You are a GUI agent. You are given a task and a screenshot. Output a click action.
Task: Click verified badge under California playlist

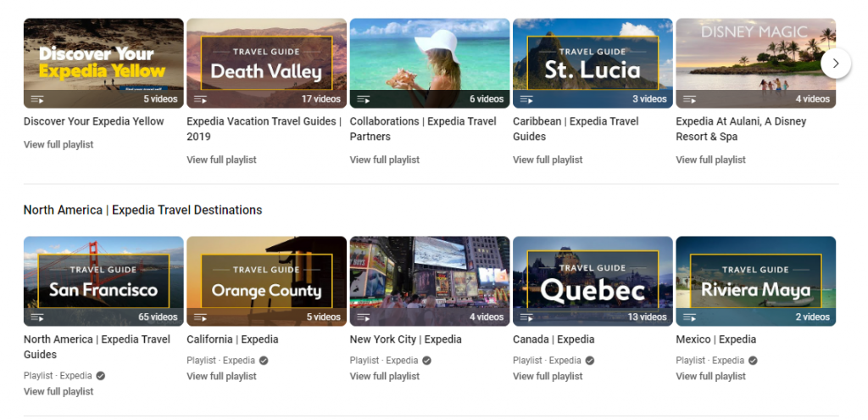264,361
